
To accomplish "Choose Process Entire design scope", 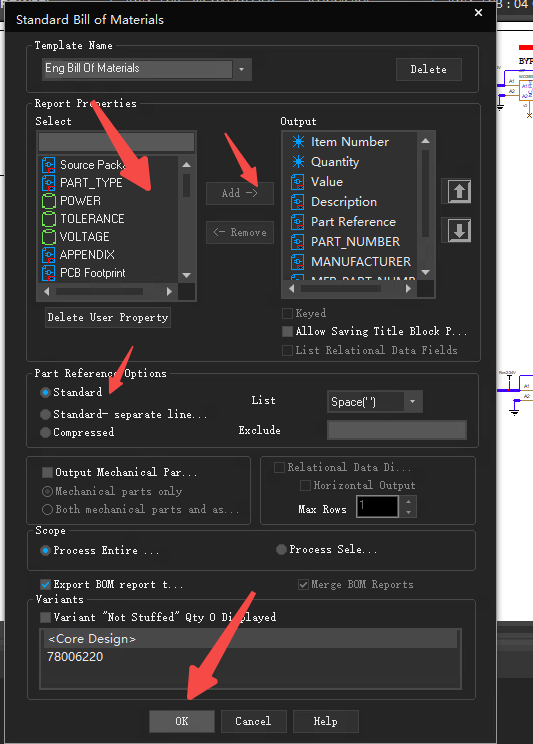I will point(46,550).
